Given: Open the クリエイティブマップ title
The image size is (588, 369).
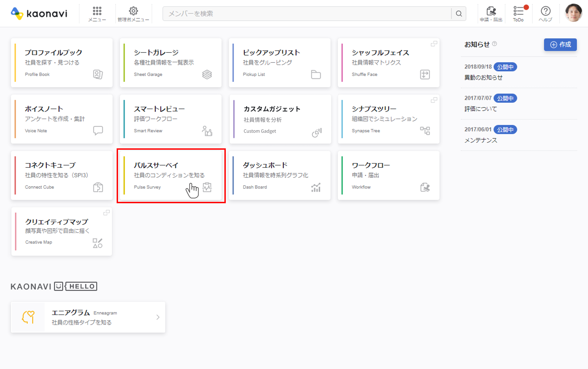Looking at the screenshot, I should pos(57,222).
